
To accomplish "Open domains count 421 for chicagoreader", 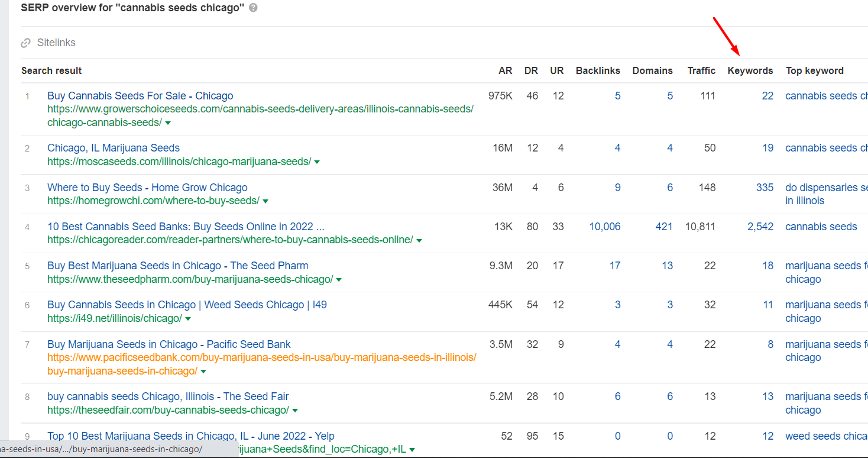I will click(x=664, y=227).
